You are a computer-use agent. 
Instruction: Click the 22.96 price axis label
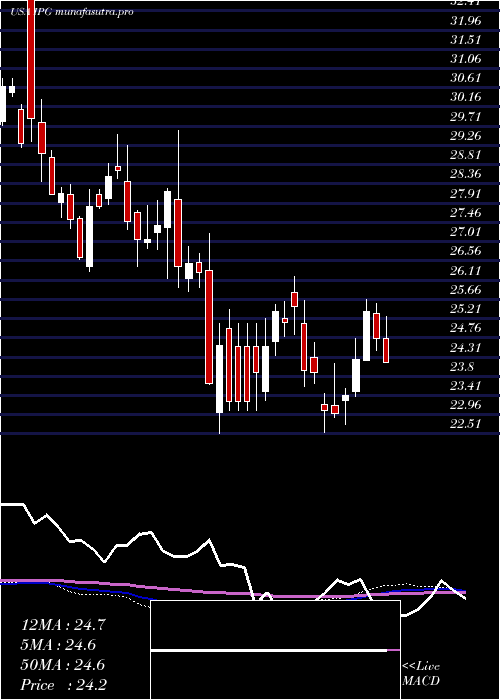[x=466, y=405]
